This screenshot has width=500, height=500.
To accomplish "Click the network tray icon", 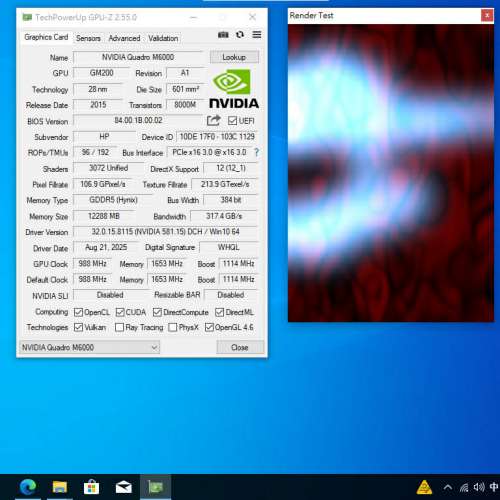I will (x=464, y=488).
